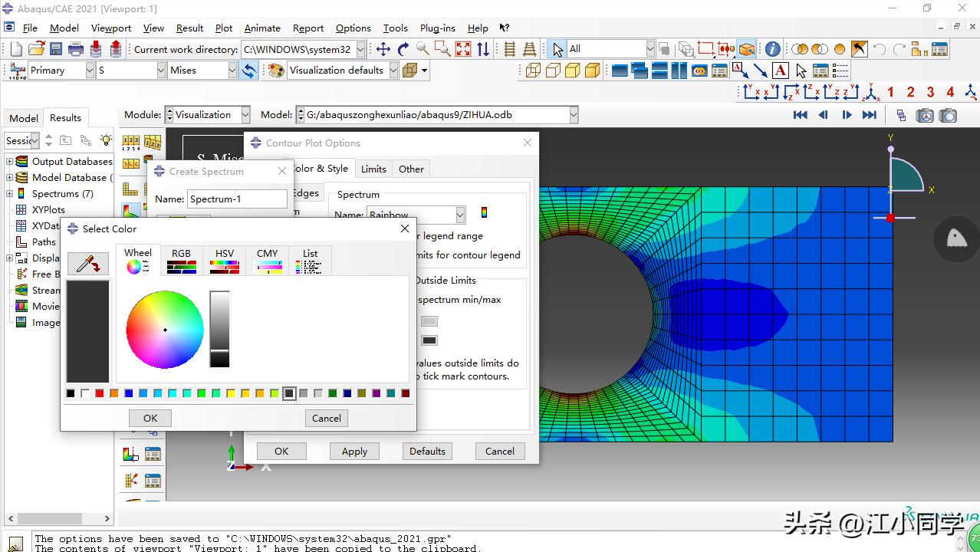Open the Plug-ins menu
This screenshot has height=552, width=980.
(x=437, y=28)
